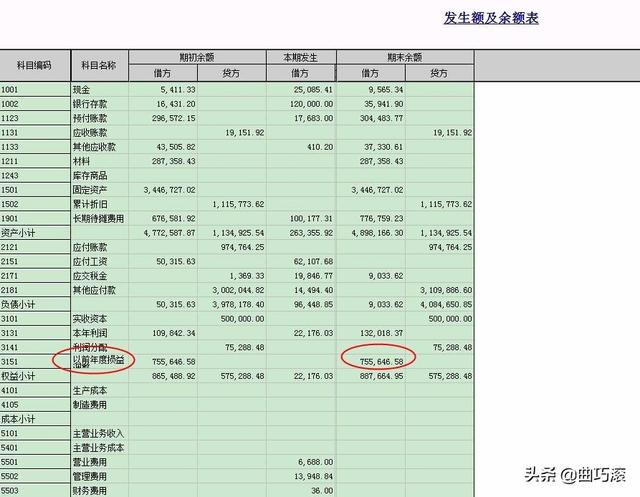The height and width of the screenshot is (497, 640).
Task: Select the 科目名称 column header
Action: 98,65
